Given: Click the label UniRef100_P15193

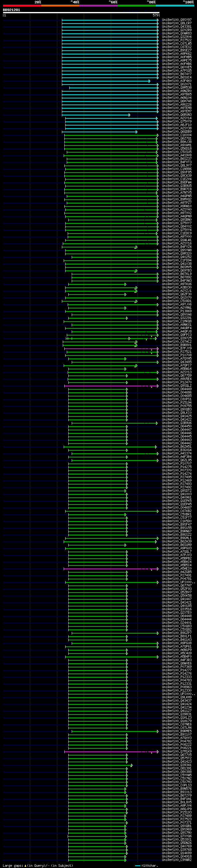Looking at the screenshot, I should click(x=176, y=813).
